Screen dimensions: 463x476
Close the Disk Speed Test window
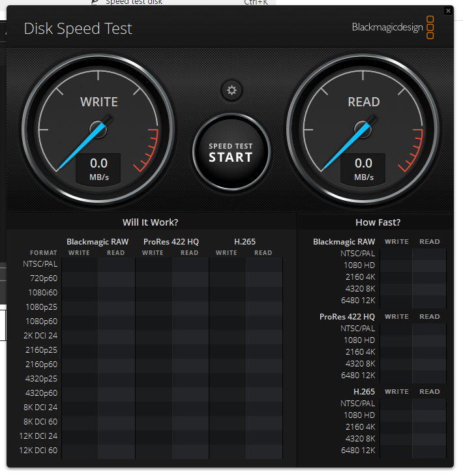pyautogui.click(x=447, y=10)
